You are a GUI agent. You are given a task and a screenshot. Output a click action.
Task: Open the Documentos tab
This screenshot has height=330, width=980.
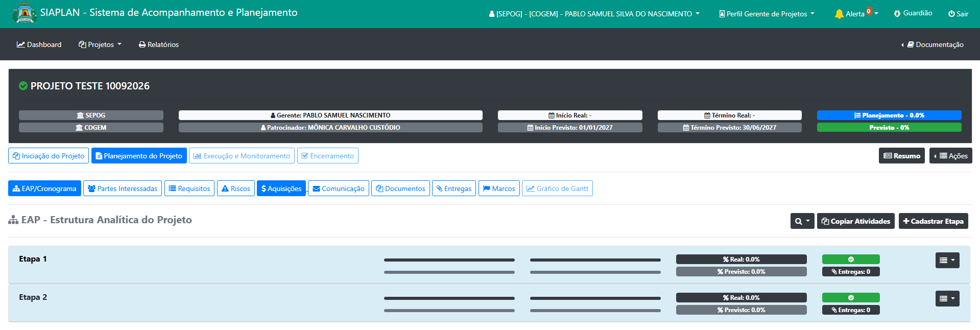(400, 188)
